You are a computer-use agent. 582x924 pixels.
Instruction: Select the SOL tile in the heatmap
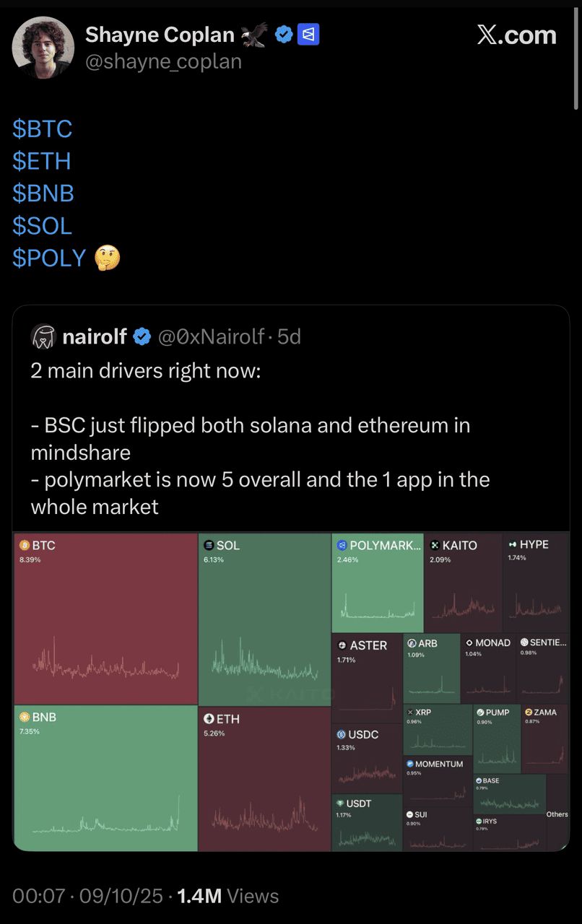264,618
